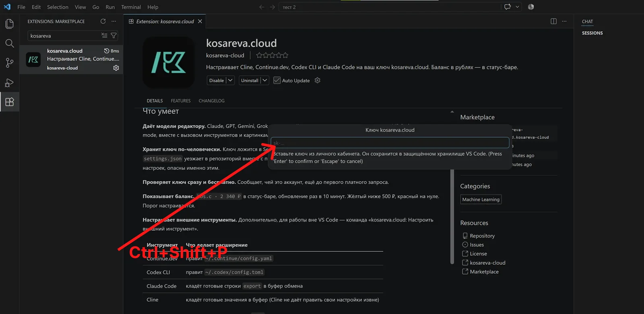
Task: Expand the Uninstall button dropdown arrow
Action: (x=264, y=80)
